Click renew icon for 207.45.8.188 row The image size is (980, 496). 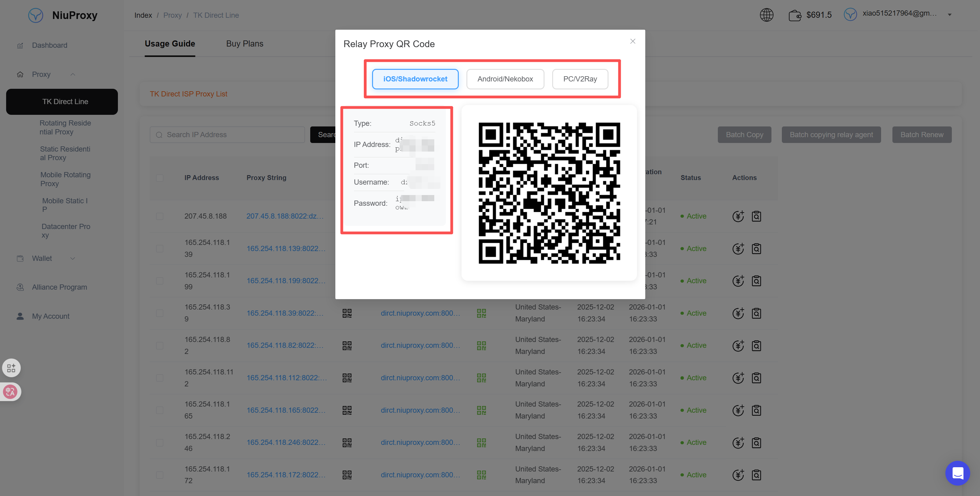738,216
